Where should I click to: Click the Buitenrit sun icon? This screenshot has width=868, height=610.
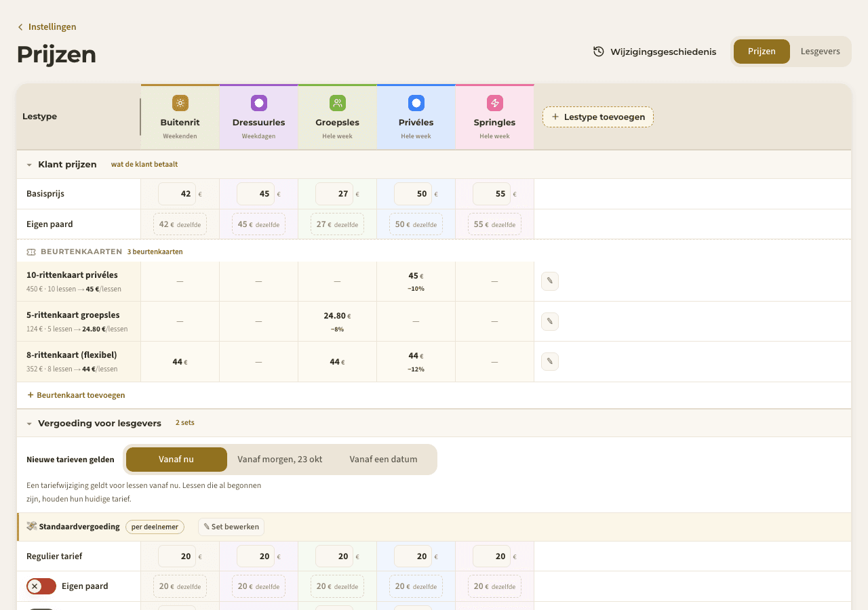click(180, 103)
